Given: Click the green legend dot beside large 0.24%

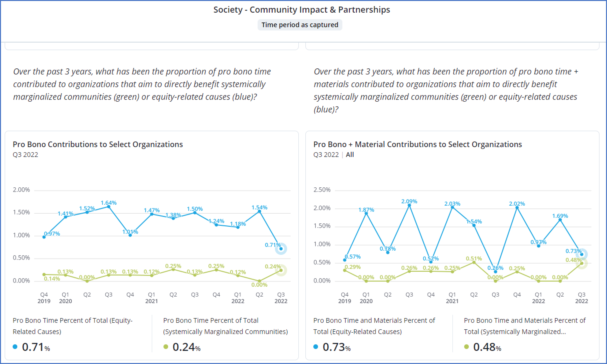Looking at the screenshot, I should pos(166,347).
